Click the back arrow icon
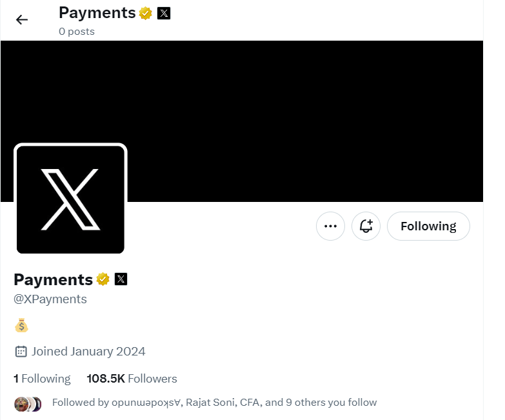Image resolution: width=505 pixels, height=420 pixels. coord(22,19)
